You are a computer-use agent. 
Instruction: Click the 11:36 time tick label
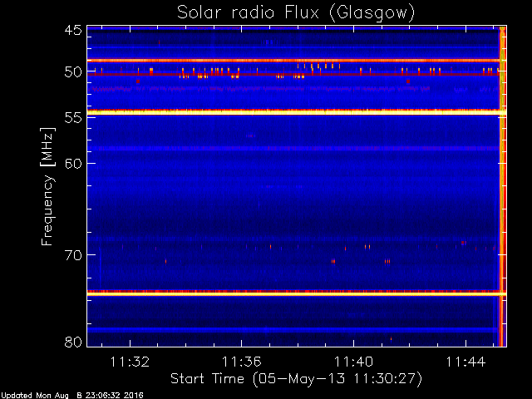[242, 362]
